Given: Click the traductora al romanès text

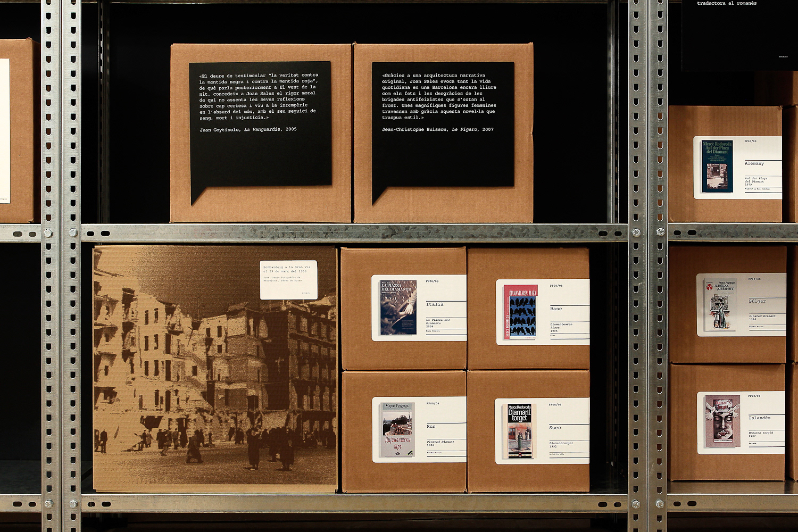Looking at the screenshot, I should click(x=727, y=3).
